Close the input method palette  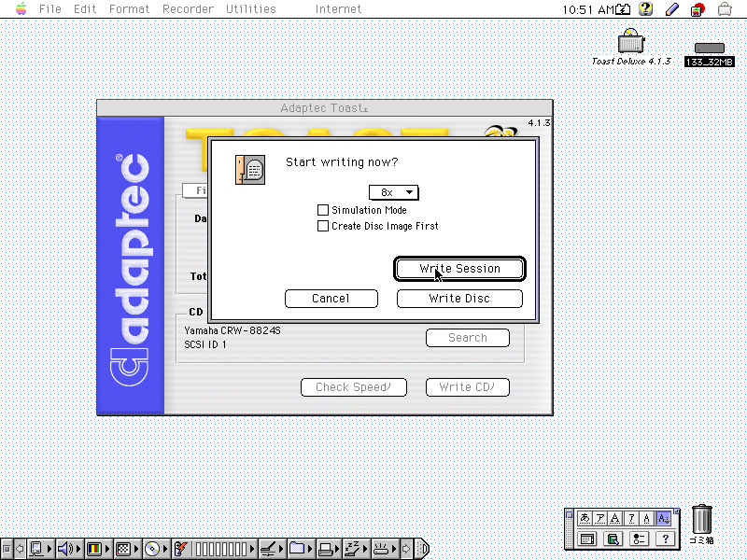click(569, 513)
